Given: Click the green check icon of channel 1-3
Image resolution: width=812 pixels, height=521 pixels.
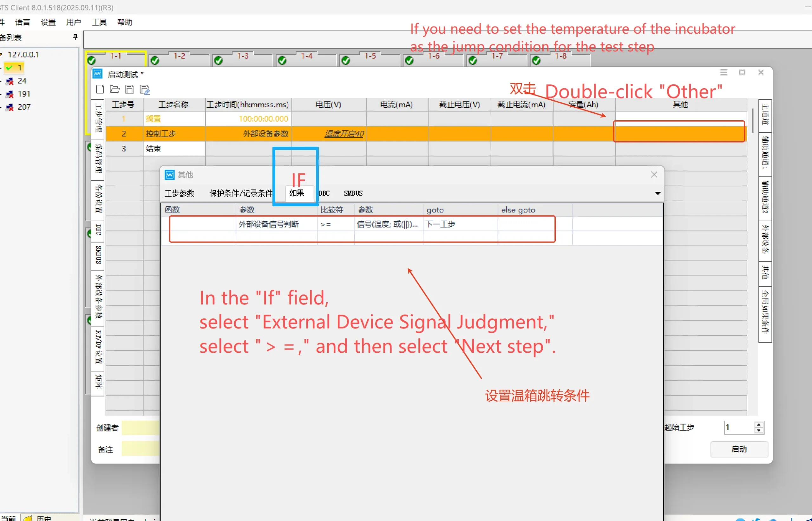Looking at the screenshot, I should (x=219, y=61).
